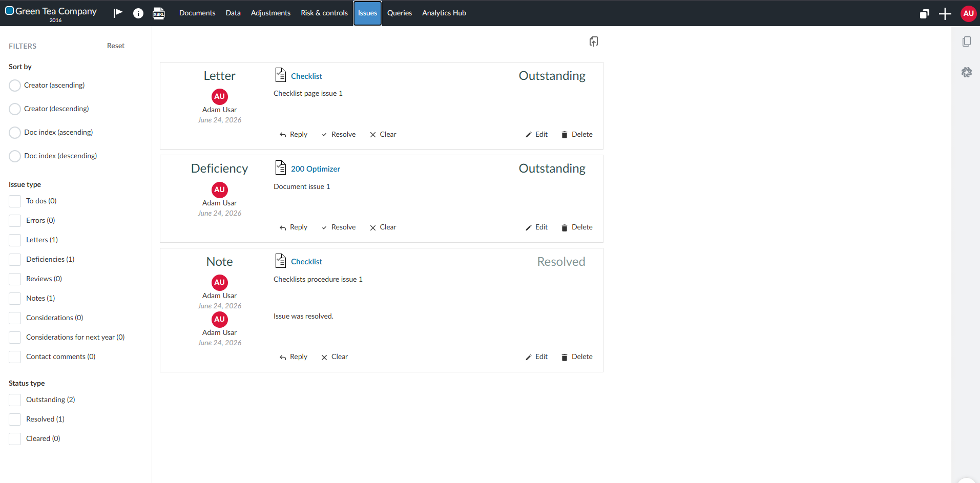Delete the Deficiency issue

[577, 227]
